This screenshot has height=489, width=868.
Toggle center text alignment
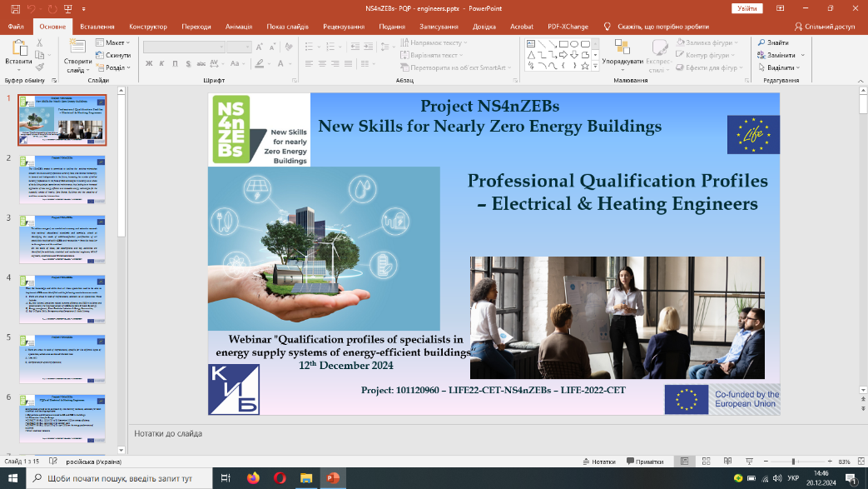[321, 64]
